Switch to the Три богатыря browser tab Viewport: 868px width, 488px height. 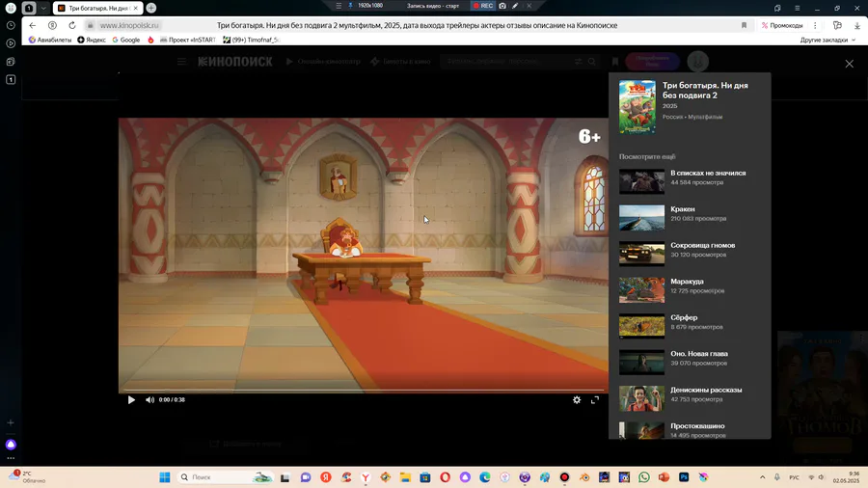pyautogui.click(x=97, y=9)
